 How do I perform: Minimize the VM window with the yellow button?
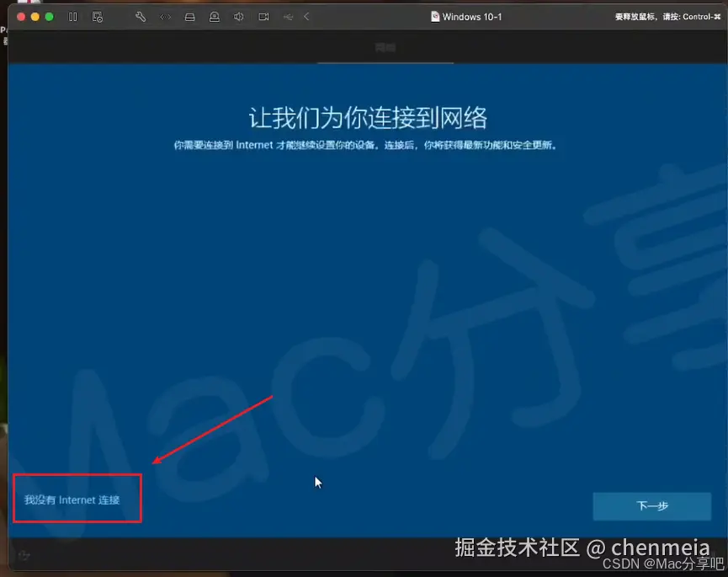pos(34,15)
